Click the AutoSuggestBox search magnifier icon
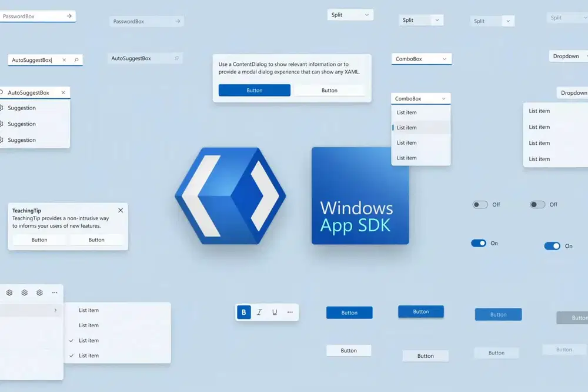Screen dimensions: 588x392 click(x=76, y=59)
